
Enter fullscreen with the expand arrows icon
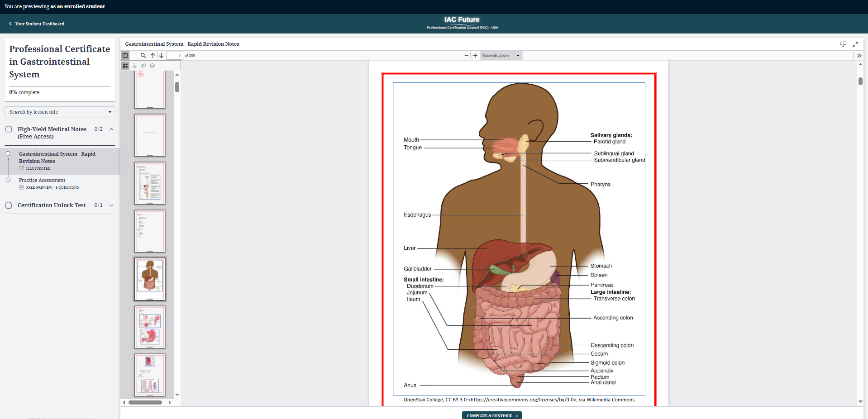click(855, 44)
